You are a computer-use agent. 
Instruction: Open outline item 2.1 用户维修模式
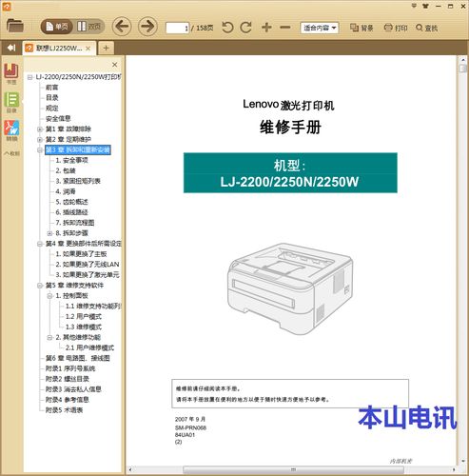coord(89,347)
